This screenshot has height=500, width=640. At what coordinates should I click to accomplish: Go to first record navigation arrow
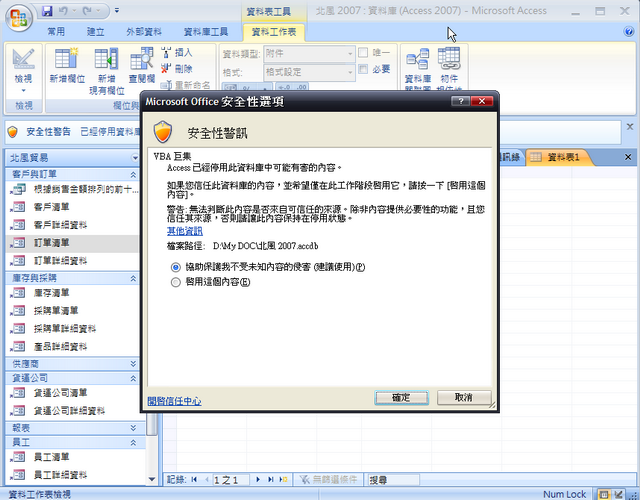click(194, 479)
